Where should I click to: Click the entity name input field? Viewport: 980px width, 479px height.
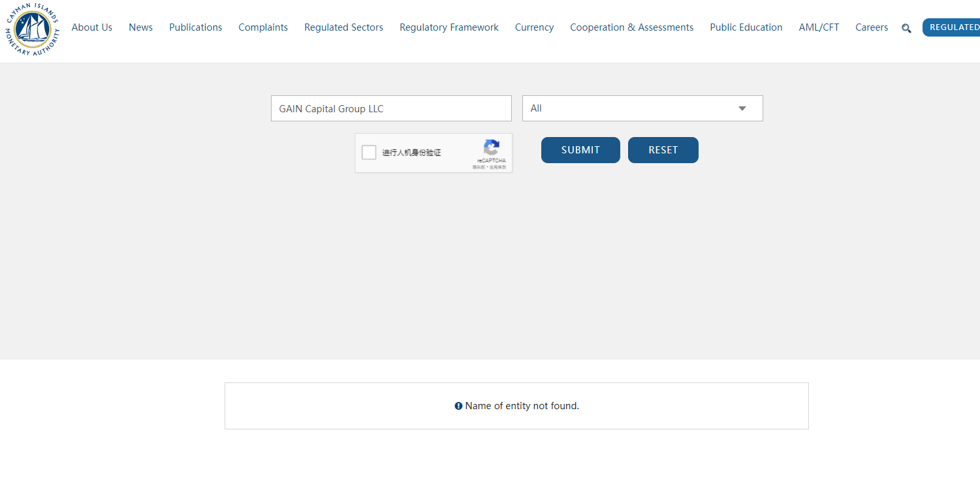391,108
